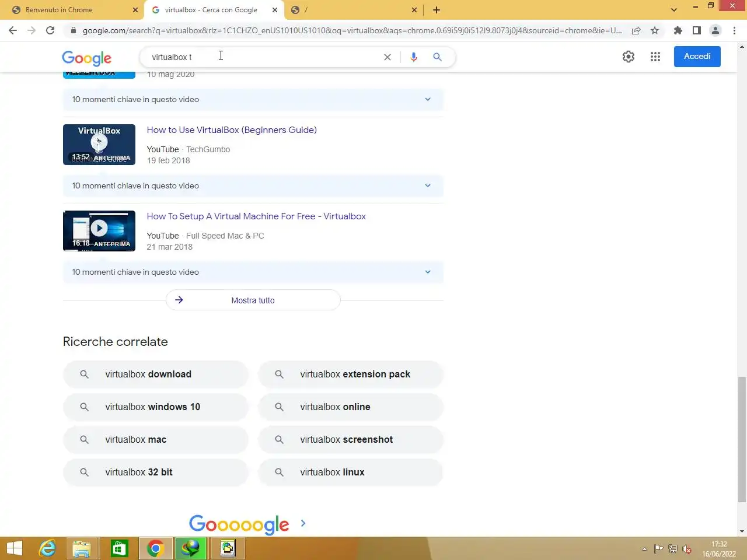This screenshot has height=560, width=747.
Task: Click the browser forward arrow
Action: tap(32, 30)
